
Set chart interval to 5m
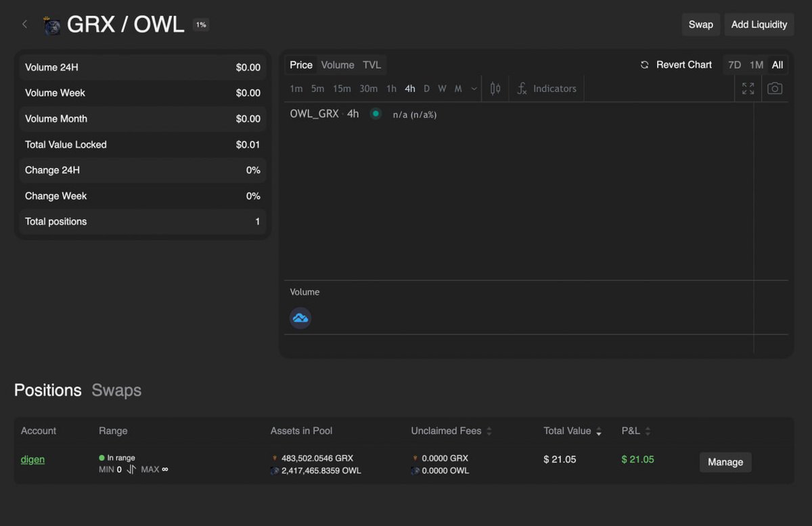click(318, 89)
